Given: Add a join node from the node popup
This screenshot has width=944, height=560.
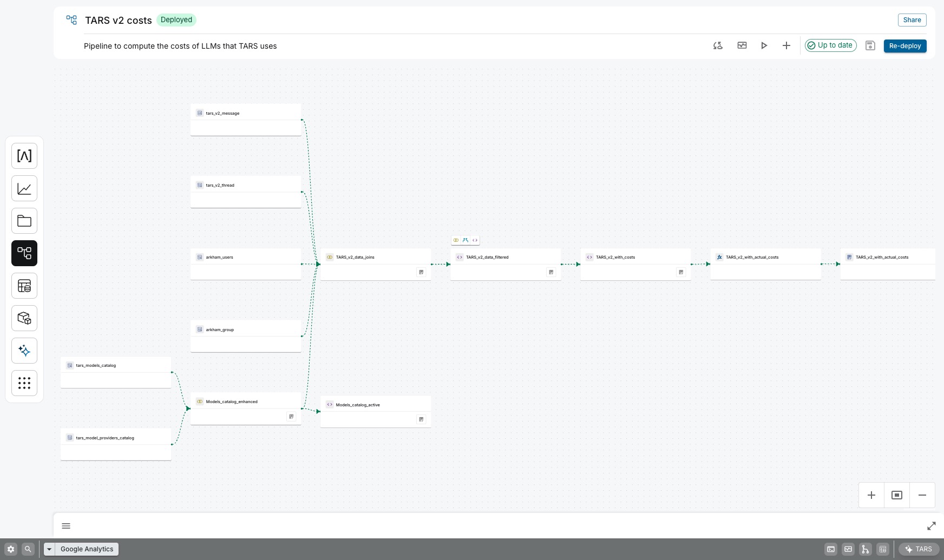Looking at the screenshot, I should (456, 240).
